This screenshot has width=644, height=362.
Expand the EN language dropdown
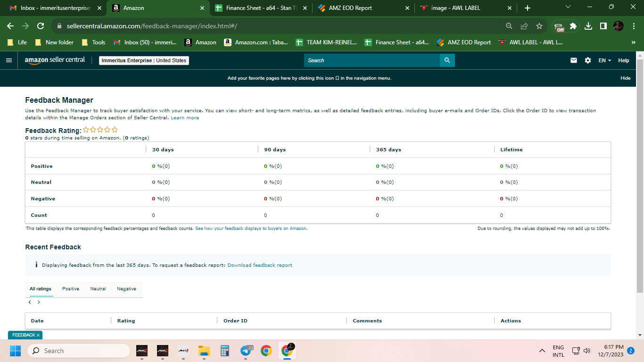pyautogui.click(x=604, y=60)
